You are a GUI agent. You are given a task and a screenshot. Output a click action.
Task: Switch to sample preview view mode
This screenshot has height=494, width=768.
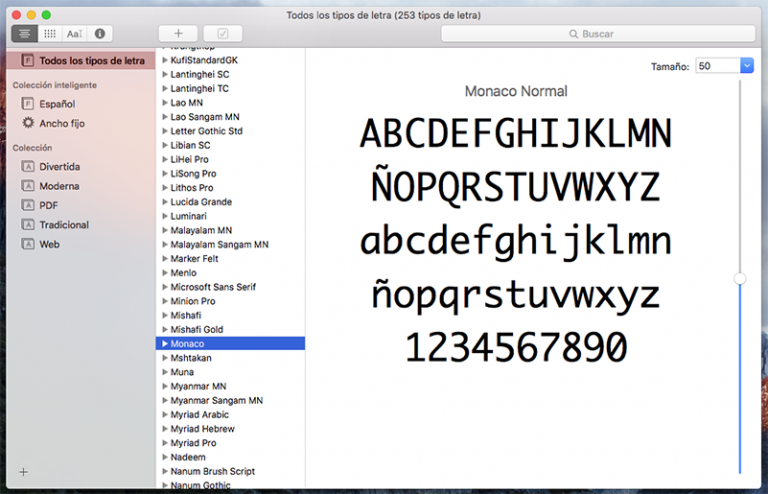pyautogui.click(x=25, y=33)
